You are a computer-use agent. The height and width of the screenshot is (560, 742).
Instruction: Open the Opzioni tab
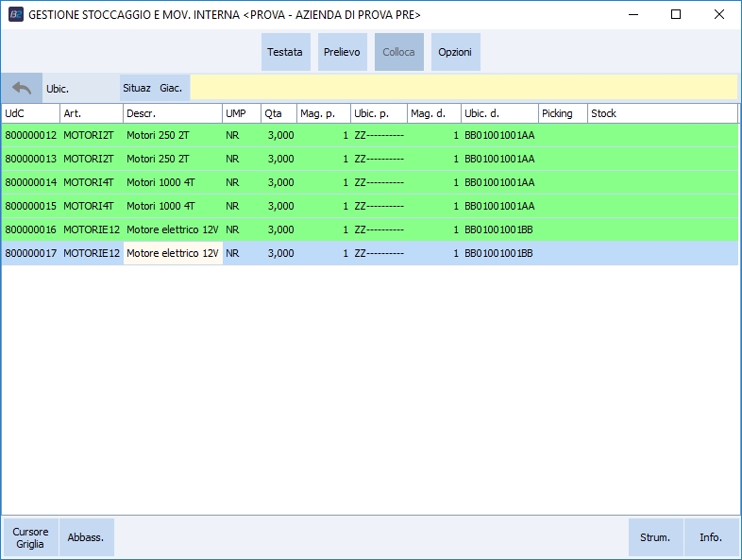coord(455,52)
